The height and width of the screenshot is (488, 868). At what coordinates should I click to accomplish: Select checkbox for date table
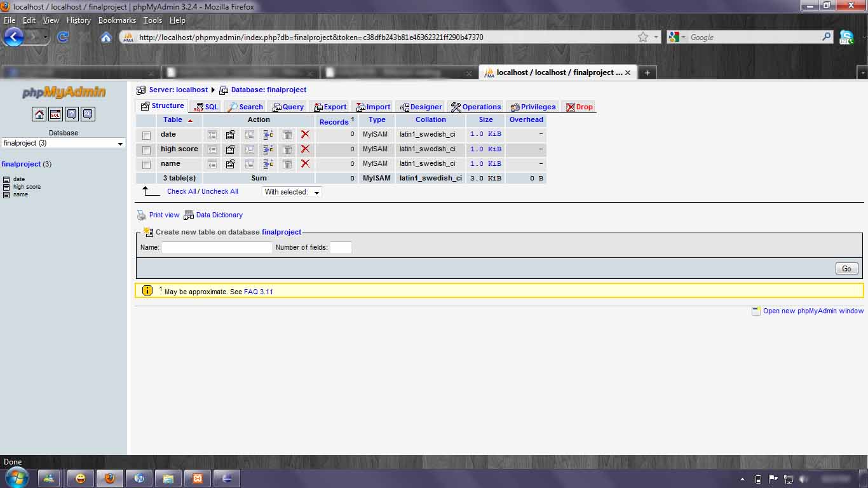(x=146, y=135)
